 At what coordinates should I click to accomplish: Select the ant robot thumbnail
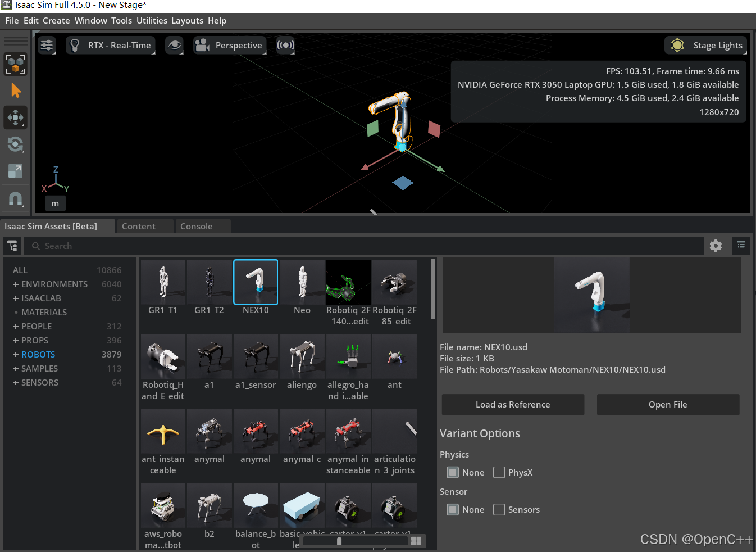pos(394,356)
